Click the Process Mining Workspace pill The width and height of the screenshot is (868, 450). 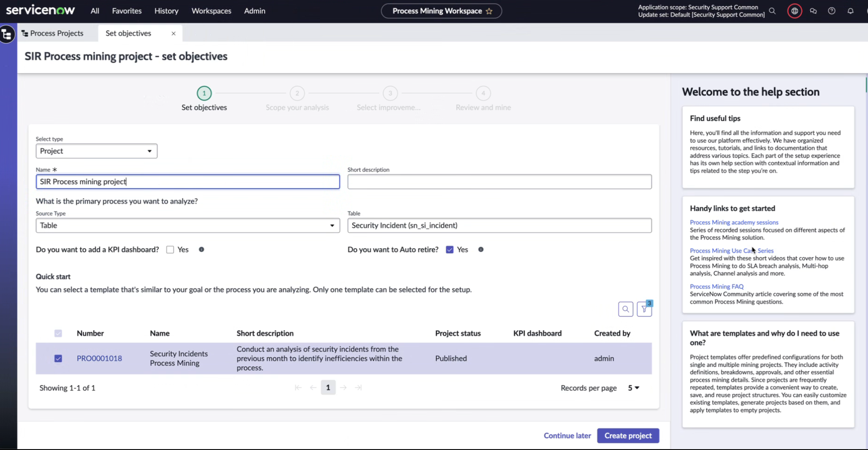[x=441, y=11]
